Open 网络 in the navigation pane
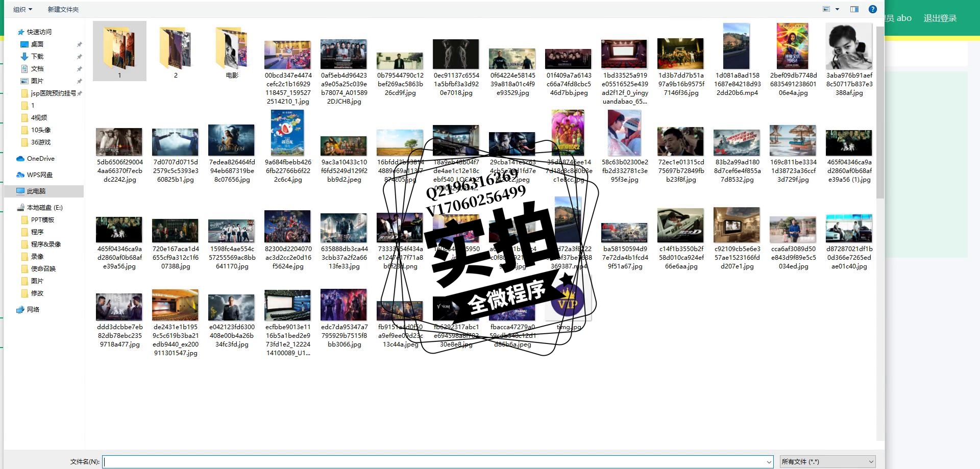Image resolution: width=980 pixels, height=469 pixels. click(x=33, y=310)
